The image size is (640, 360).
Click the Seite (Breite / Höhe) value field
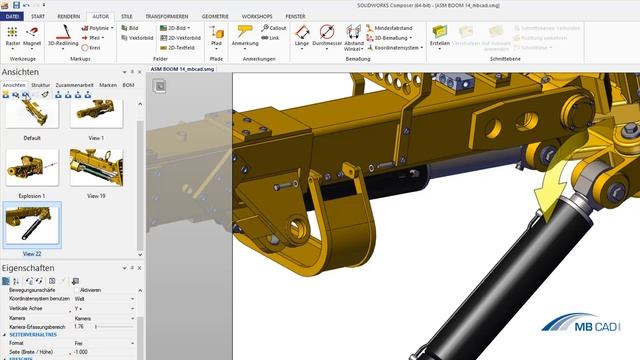[x=104, y=352]
